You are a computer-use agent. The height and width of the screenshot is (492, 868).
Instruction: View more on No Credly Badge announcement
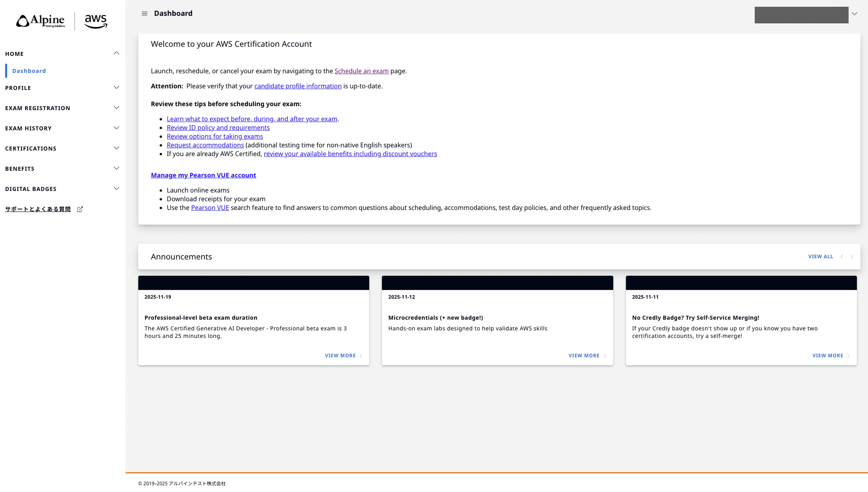pos(831,356)
